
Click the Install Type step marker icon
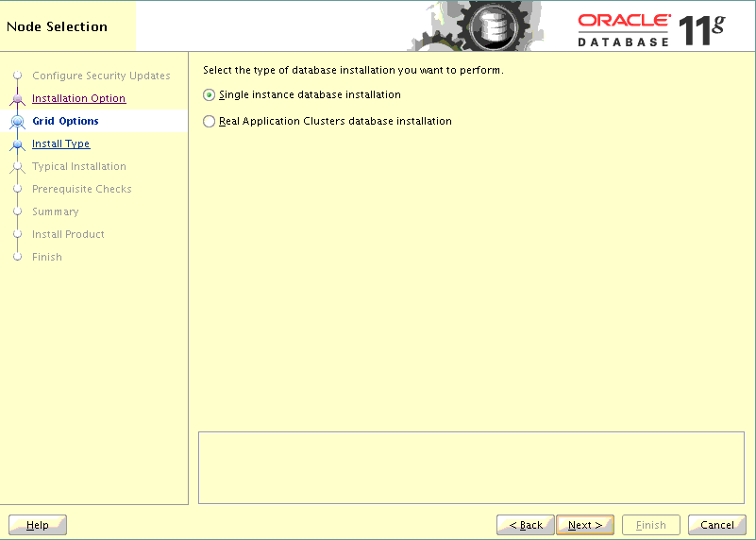click(18, 144)
